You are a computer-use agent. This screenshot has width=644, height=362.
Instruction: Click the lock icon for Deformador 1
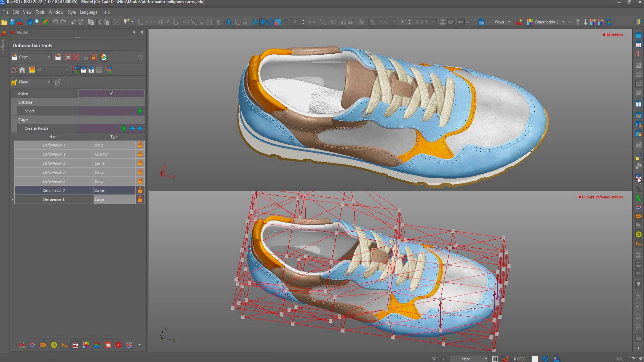coord(141,154)
